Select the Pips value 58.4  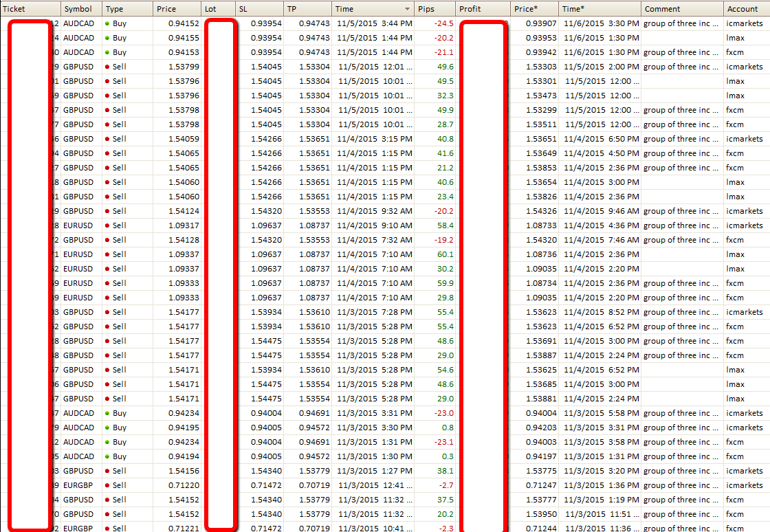pos(445,225)
